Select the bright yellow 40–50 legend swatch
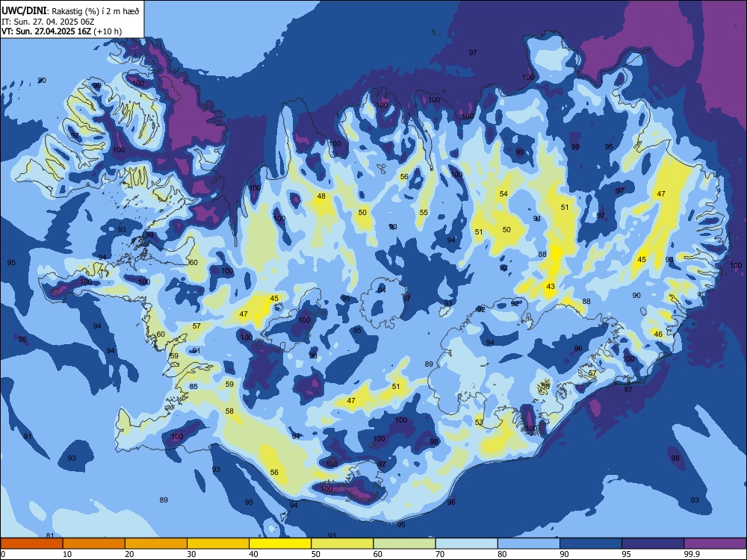Viewport: 747px width, 560px height. 280,544
